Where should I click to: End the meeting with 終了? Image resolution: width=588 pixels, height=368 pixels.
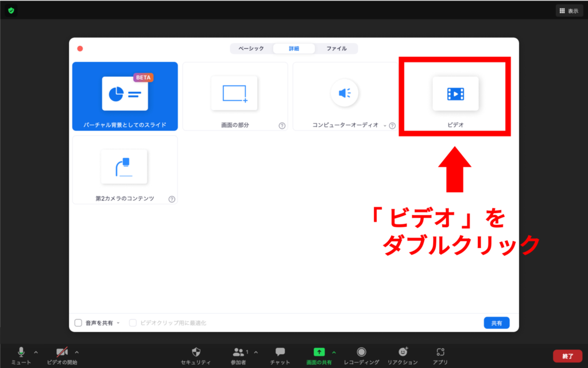pos(568,356)
